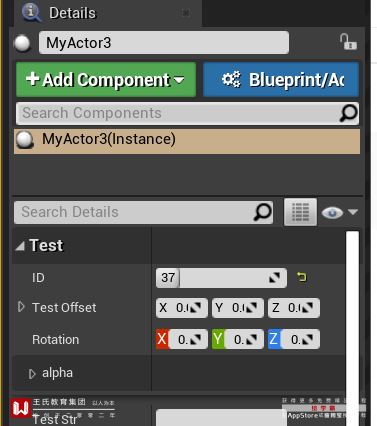Expand the Test Offset property
The image size is (377, 426).
point(21,307)
